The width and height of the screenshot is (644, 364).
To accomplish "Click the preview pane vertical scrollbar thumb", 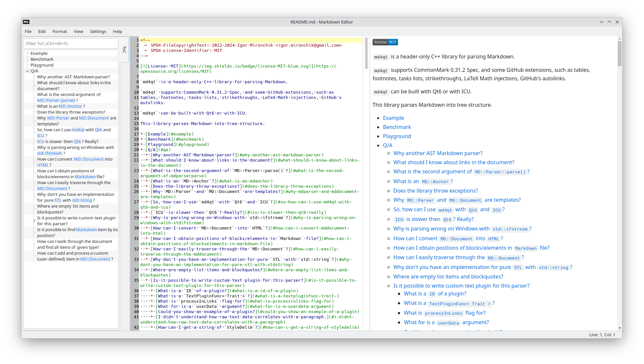I will tap(620, 54).
